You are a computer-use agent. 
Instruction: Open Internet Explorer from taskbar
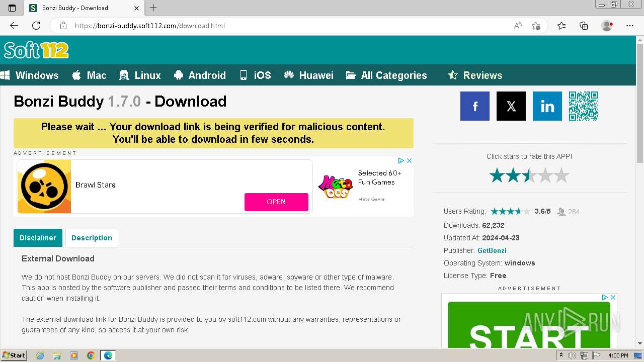[40, 355]
